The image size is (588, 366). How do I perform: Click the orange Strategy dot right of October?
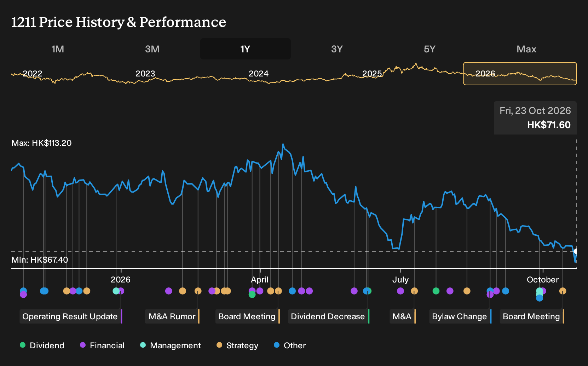click(x=563, y=291)
